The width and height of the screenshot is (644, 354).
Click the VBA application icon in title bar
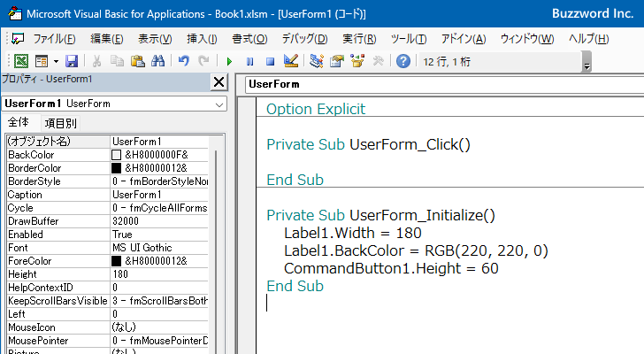(15, 13)
